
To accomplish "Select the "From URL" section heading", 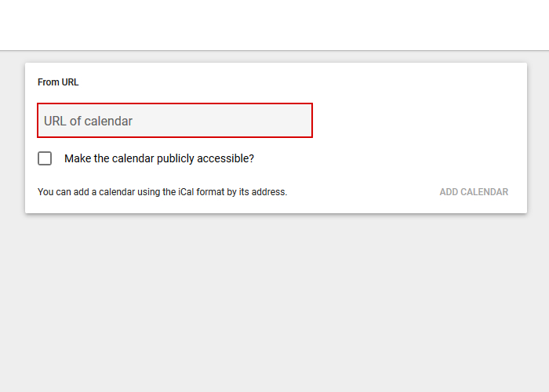I will tap(58, 82).
